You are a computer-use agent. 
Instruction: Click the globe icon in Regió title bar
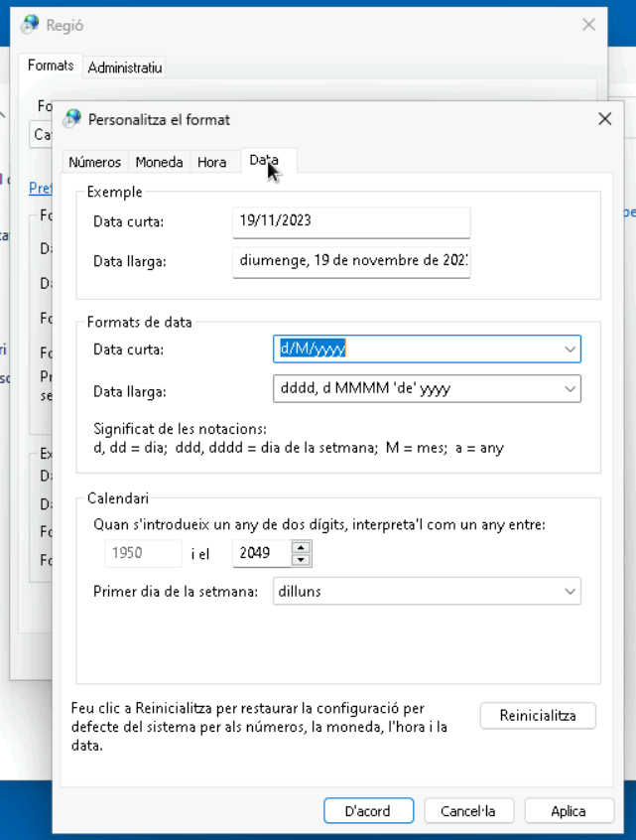30,25
